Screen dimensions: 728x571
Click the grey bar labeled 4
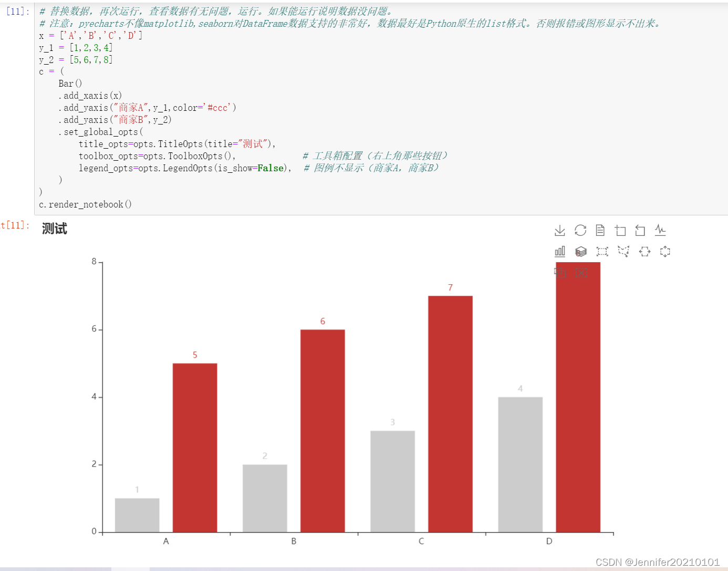[x=520, y=465]
